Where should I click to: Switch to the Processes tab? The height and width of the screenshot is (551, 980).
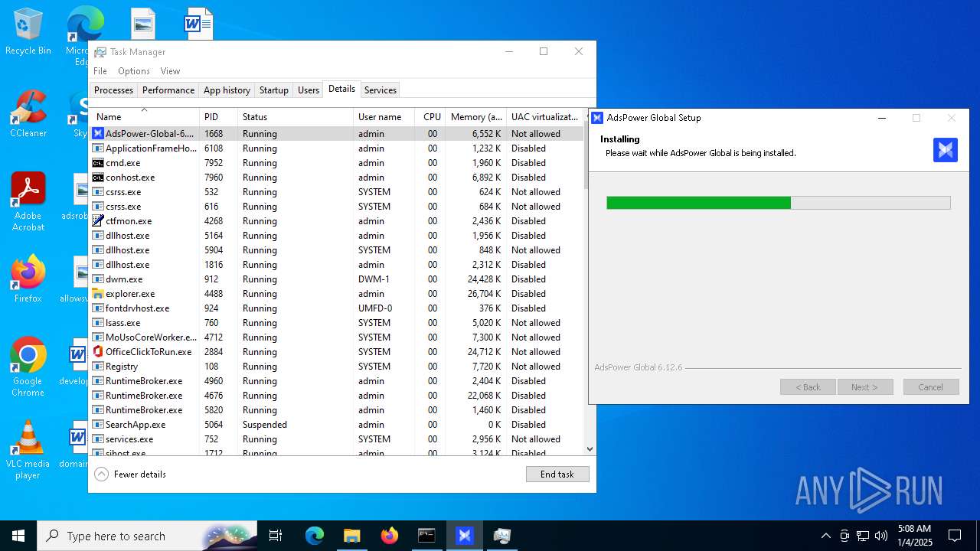114,90
